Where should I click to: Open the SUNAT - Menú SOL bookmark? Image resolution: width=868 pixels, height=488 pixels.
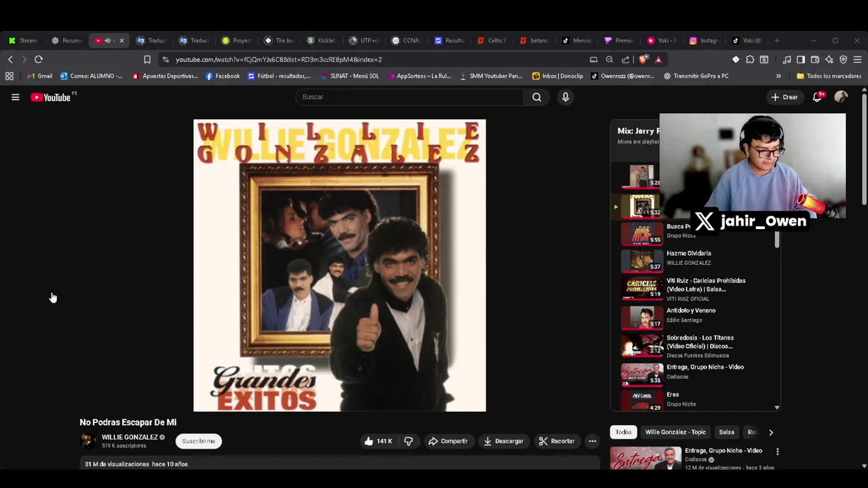pyautogui.click(x=349, y=76)
